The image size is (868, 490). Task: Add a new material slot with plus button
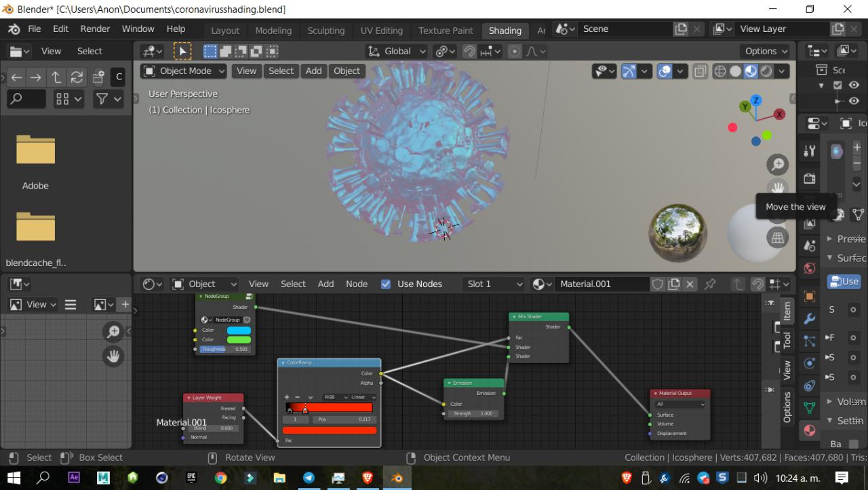click(857, 147)
